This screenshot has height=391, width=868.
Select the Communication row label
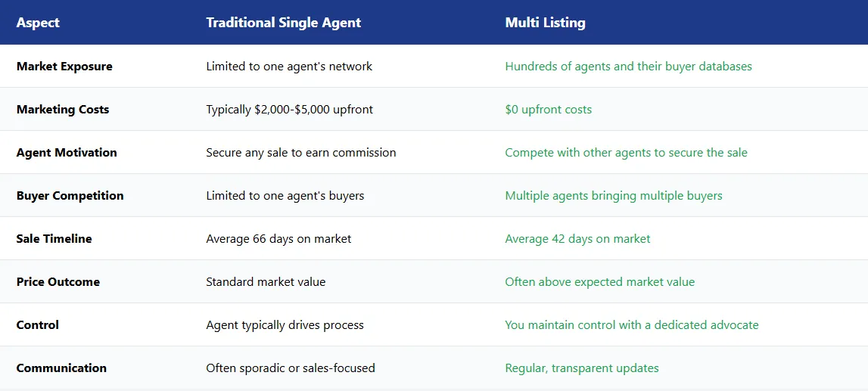point(61,368)
